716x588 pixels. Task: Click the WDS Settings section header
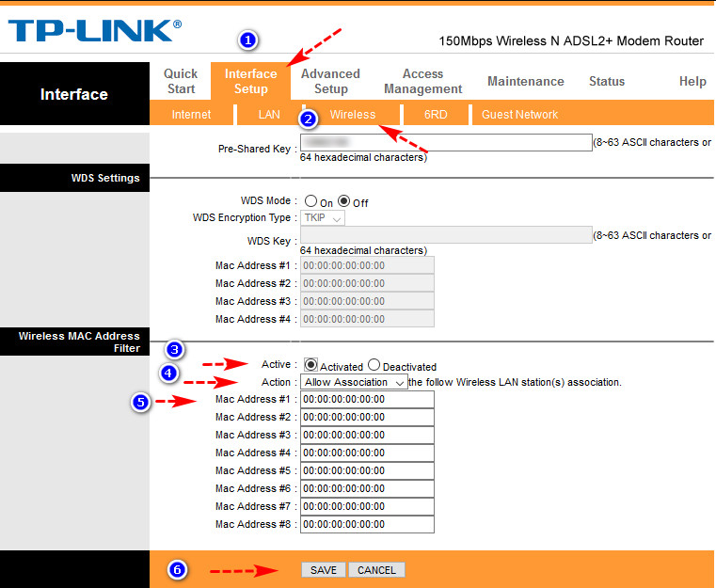pyautogui.click(x=75, y=178)
